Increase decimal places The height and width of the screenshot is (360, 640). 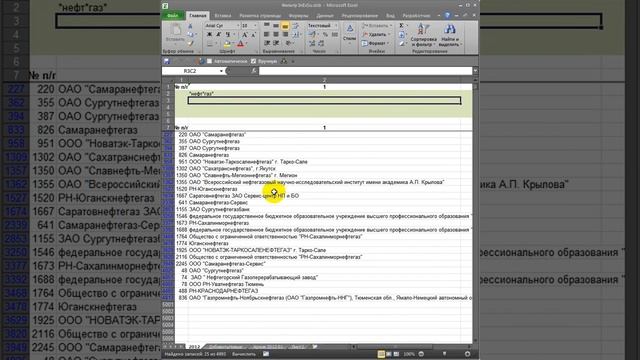coord(312,43)
